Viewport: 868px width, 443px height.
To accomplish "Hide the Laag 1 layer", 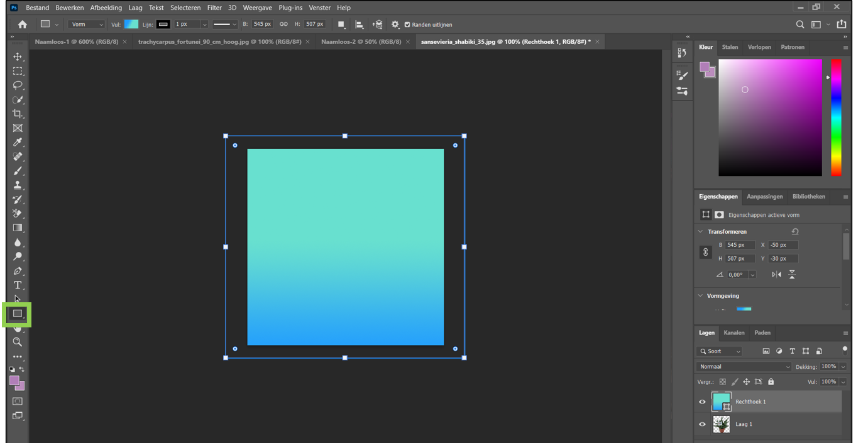I will point(702,424).
